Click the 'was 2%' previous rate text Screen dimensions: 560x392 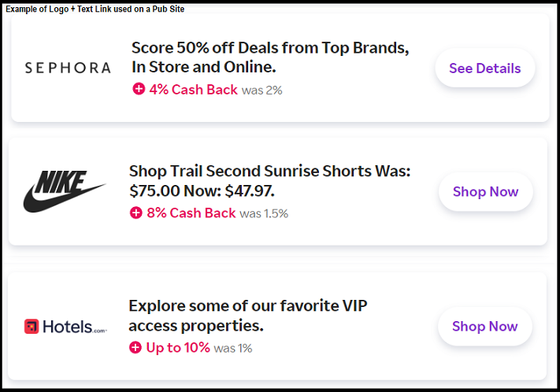coord(262,91)
